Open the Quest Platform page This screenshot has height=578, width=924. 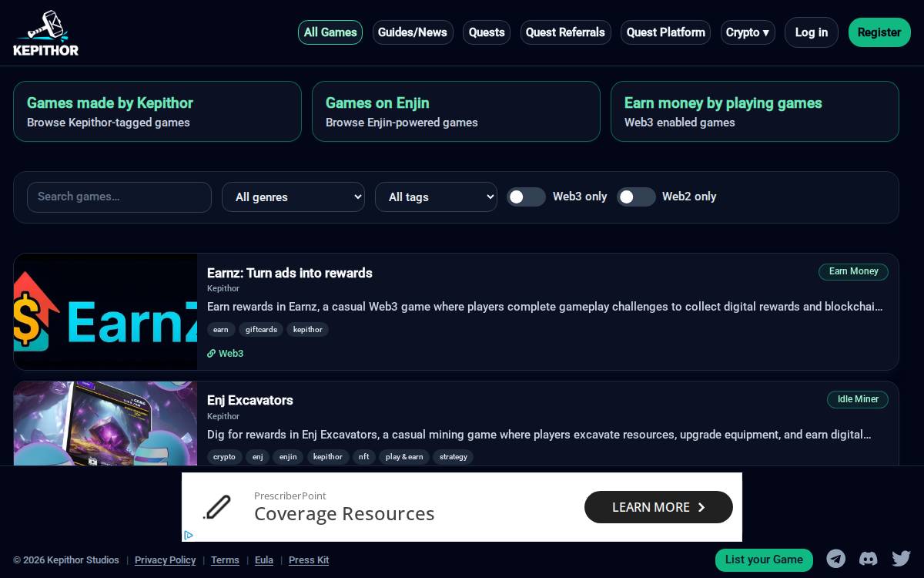tap(666, 32)
